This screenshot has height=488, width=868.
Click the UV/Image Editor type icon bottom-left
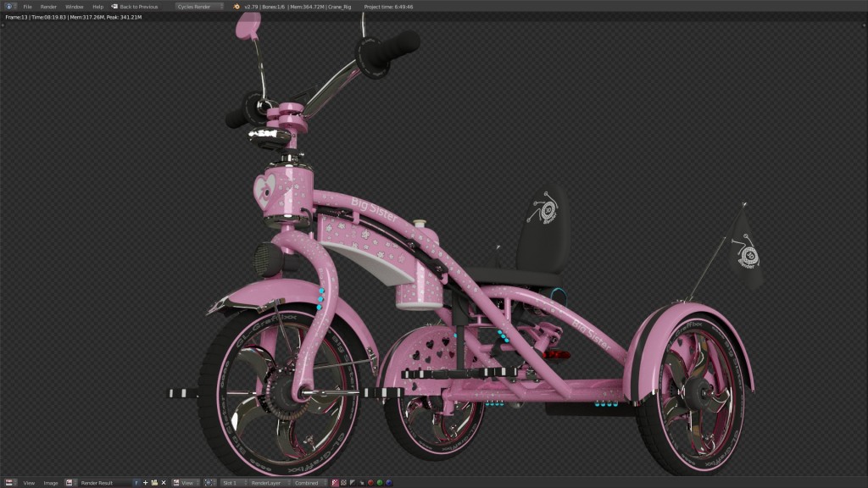point(8,481)
